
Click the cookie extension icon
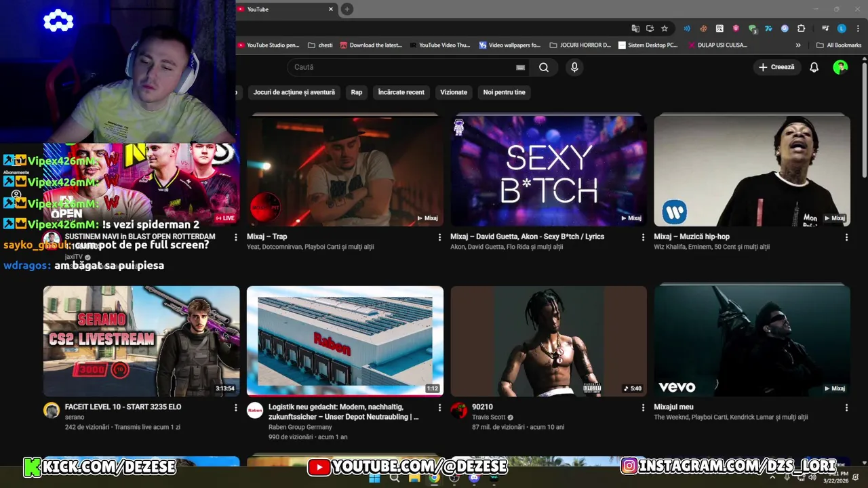703,28
